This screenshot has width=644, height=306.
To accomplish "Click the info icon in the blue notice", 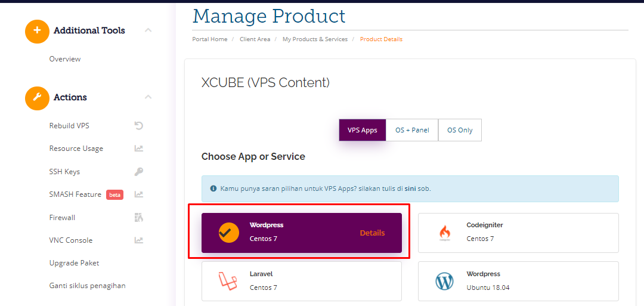I will click(213, 189).
